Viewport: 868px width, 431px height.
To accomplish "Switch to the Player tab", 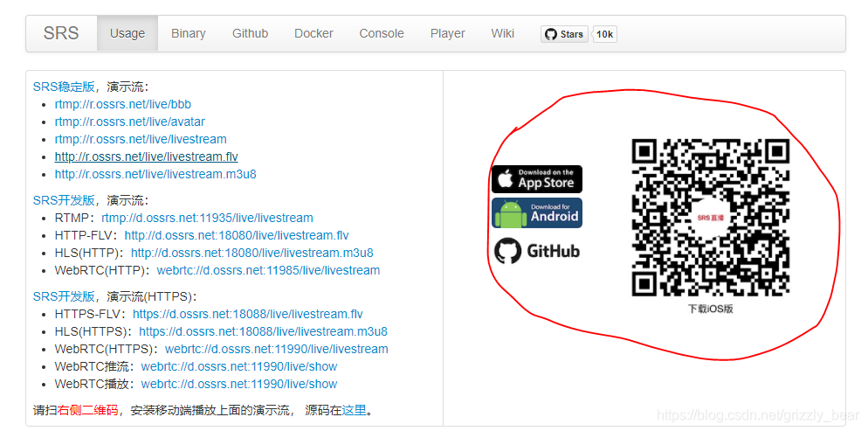I will click(447, 33).
